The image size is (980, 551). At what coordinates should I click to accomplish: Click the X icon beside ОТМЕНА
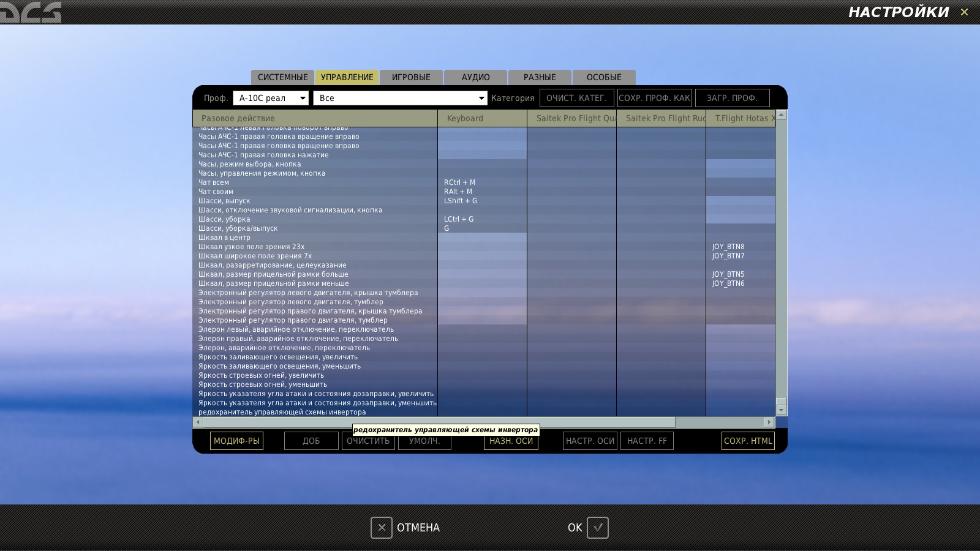[381, 527]
